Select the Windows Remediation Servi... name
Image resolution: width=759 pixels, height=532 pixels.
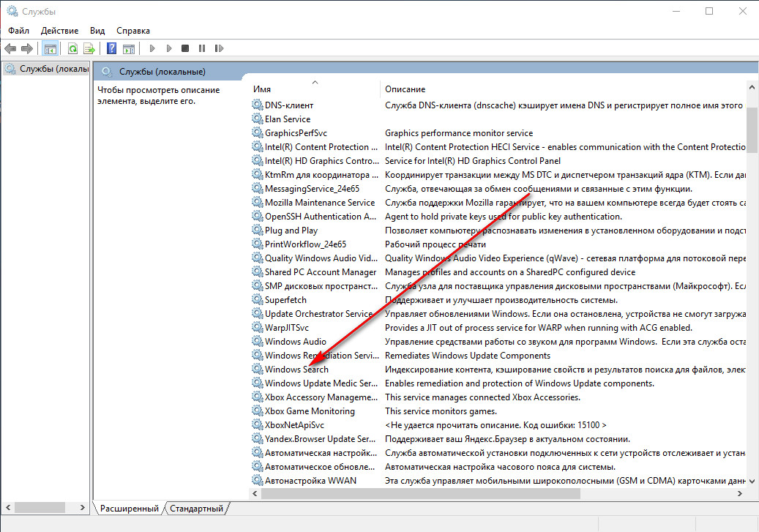tap(322, 356)
